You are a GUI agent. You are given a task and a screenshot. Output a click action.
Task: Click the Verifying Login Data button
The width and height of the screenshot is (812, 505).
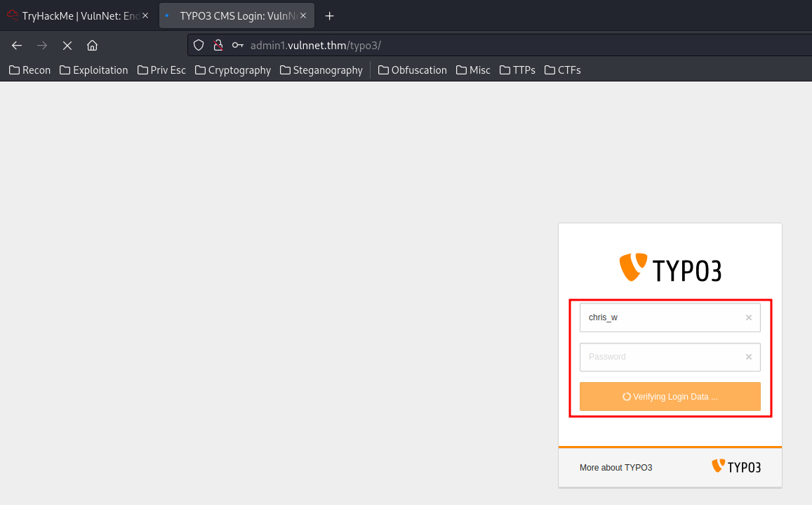pos(670,397)
